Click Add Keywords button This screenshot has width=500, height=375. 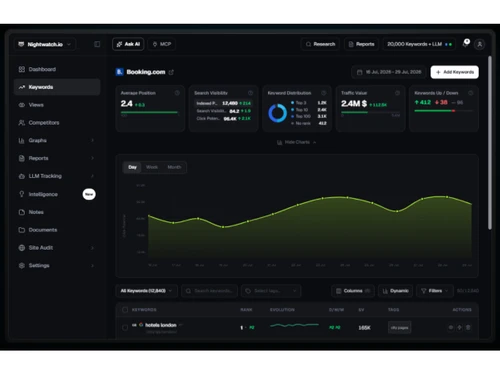[x=455, y=72]
